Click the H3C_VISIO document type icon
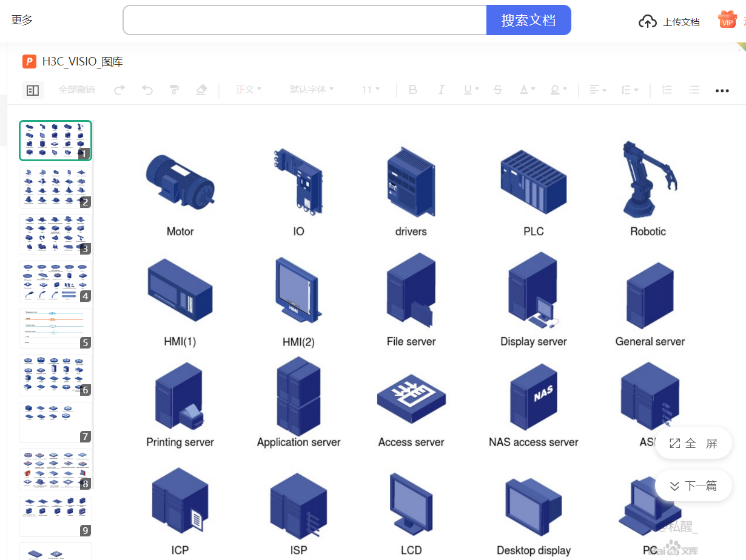This screenshot has height=560, width=746. [x=29, y=61]
